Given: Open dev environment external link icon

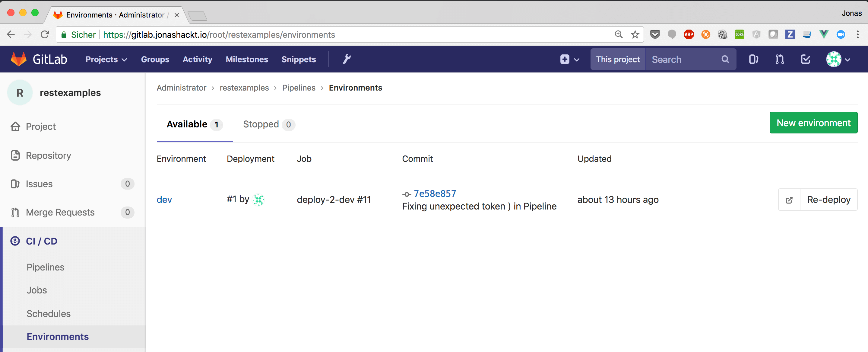Looking at the screenshot, I should [x=789, y=200].
